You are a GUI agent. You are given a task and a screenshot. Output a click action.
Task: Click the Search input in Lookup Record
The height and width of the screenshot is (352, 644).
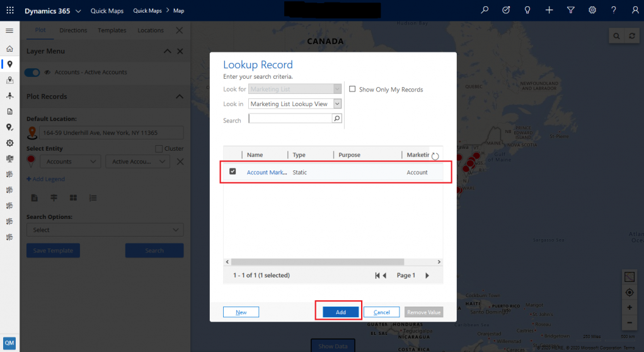click(290, 119)
